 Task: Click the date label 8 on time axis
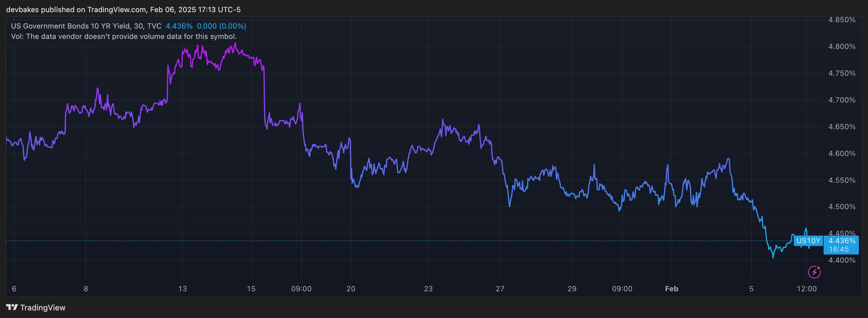pyautogui.click(x=85, y=289)
